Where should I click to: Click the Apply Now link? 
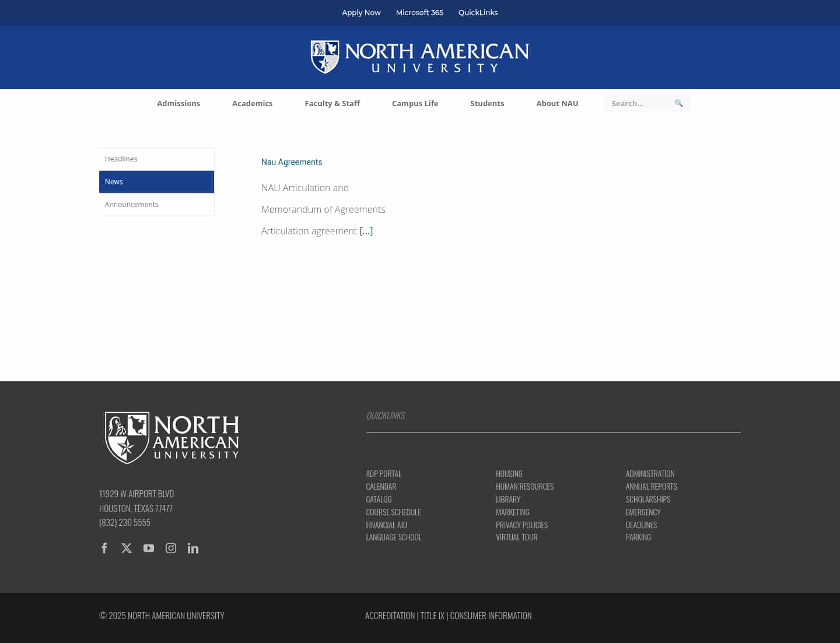point(361,12)
